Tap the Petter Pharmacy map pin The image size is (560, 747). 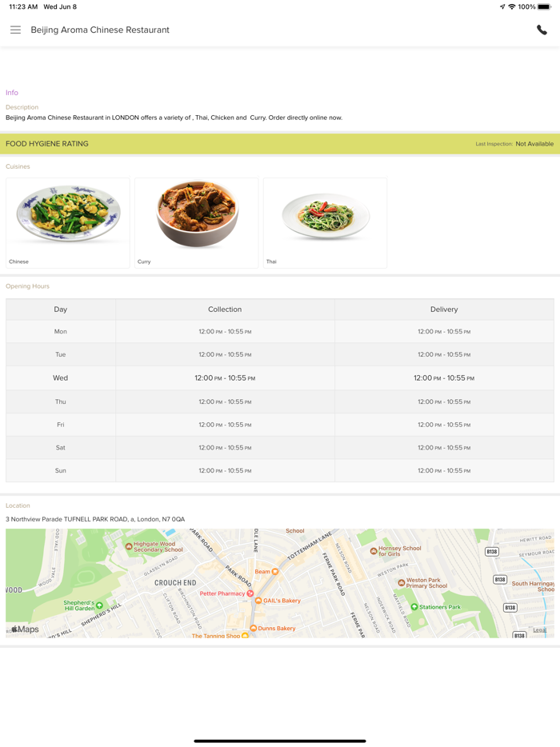point(250,593)
